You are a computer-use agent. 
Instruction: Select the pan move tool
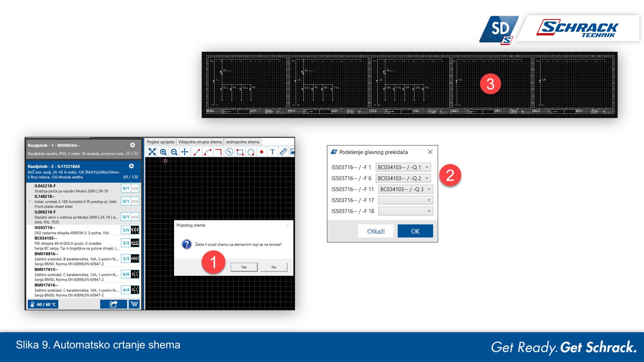(x=185, y=152)
